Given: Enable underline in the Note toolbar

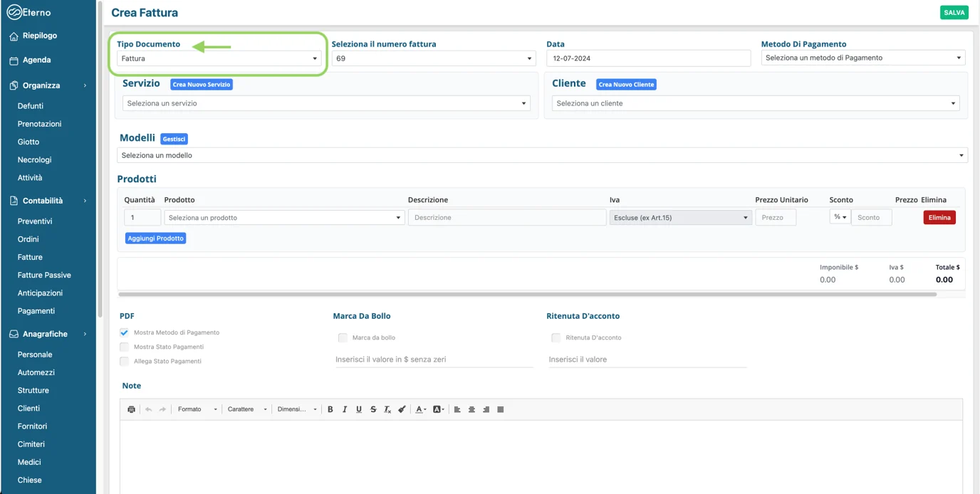Looking at the screenshot, I should pos(359,409).
